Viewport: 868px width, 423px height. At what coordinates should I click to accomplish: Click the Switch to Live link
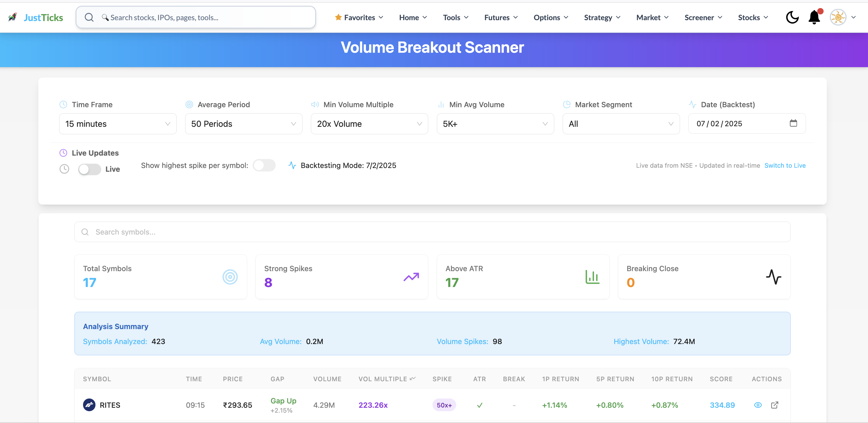[x=785, y=165]
